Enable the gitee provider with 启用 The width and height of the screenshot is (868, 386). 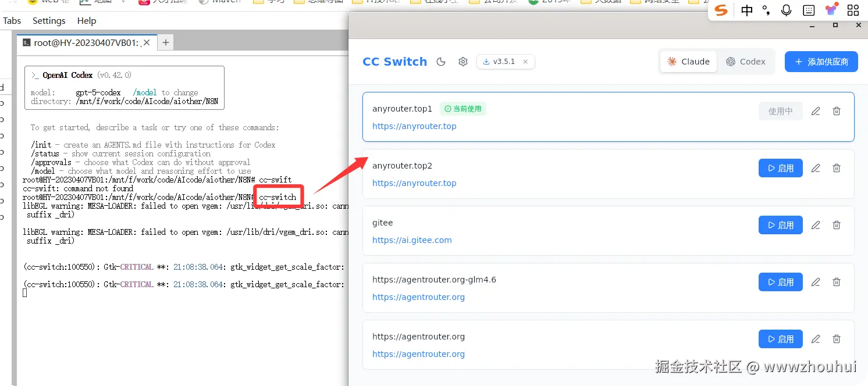[x=781, y=225]
